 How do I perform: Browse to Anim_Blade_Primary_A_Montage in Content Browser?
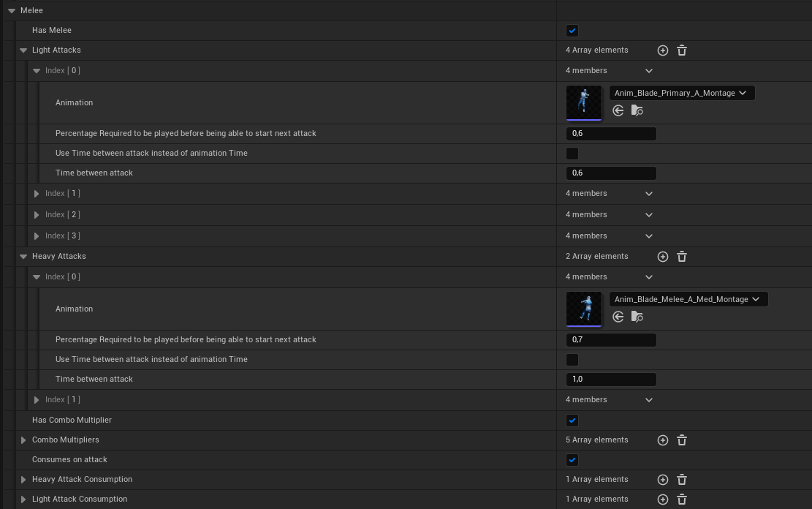[x=637, y=110]
